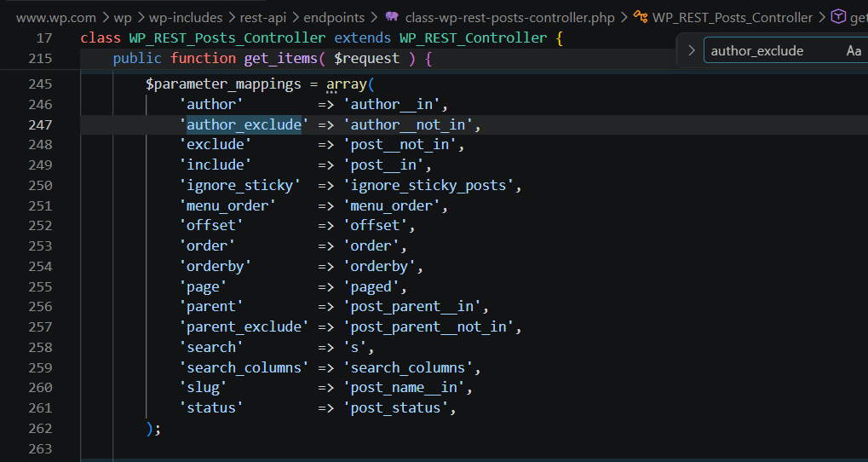Viewport: 868px width, 462px height.
Task: Click the closing ); on line 262
Action: [153, 429]
